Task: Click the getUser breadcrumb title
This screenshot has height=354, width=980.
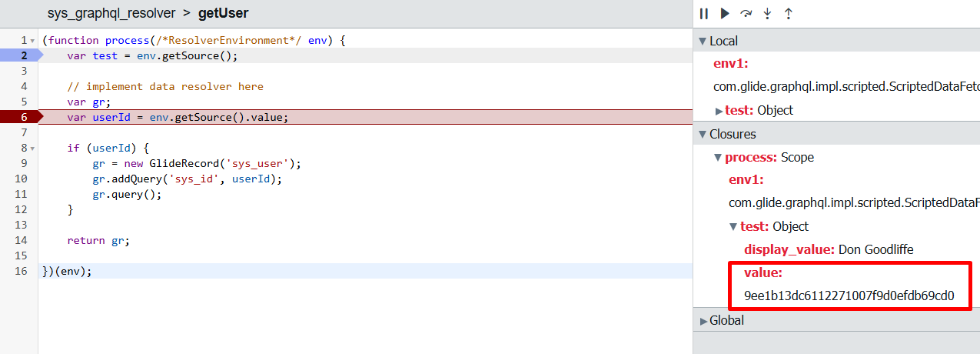Action: tap(223, 13)
